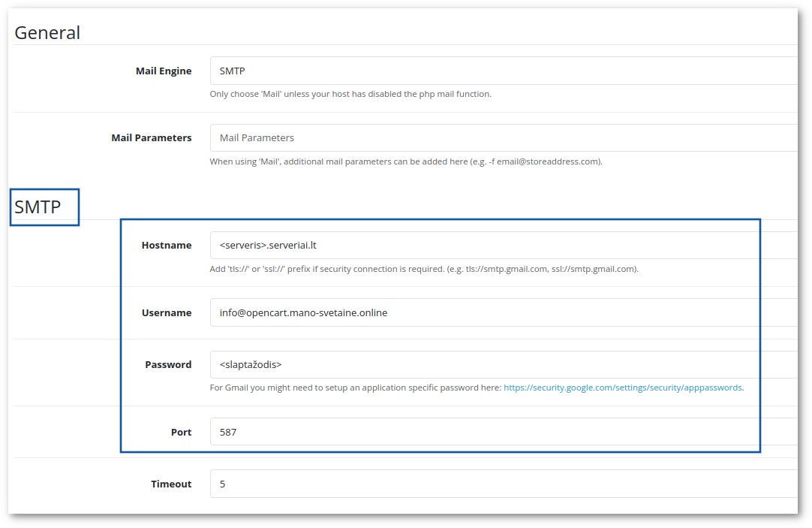Click the Password label
This screenshot has width=812, height=528.
click(x=168, y=364)
